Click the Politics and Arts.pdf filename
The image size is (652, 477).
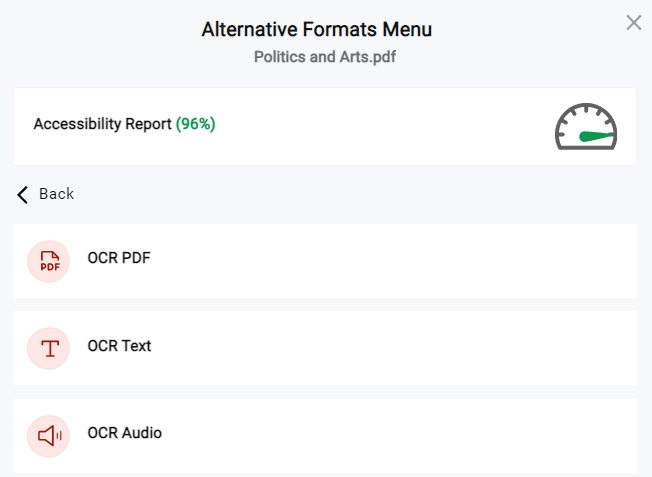pyautogui.click(x=325, y=57)
